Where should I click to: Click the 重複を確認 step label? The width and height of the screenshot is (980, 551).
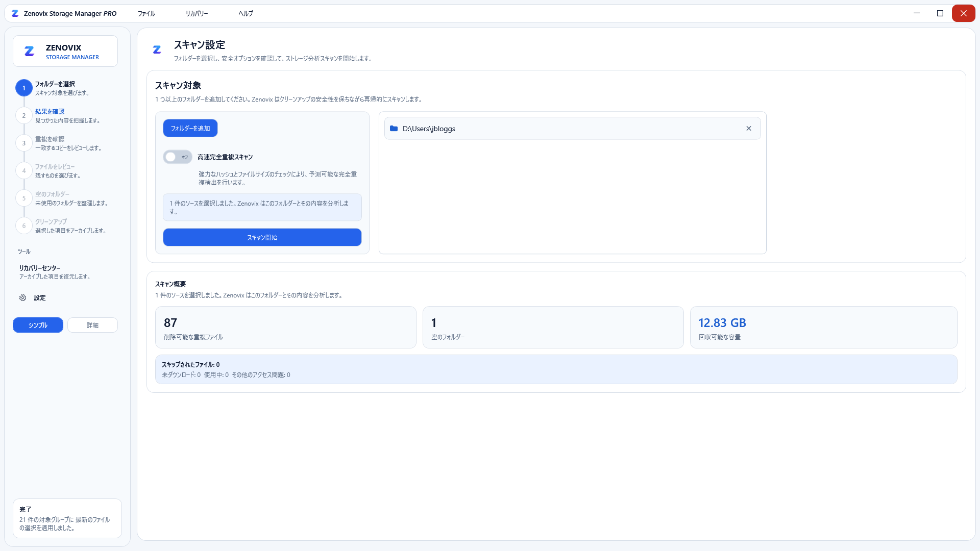point(50,139)
